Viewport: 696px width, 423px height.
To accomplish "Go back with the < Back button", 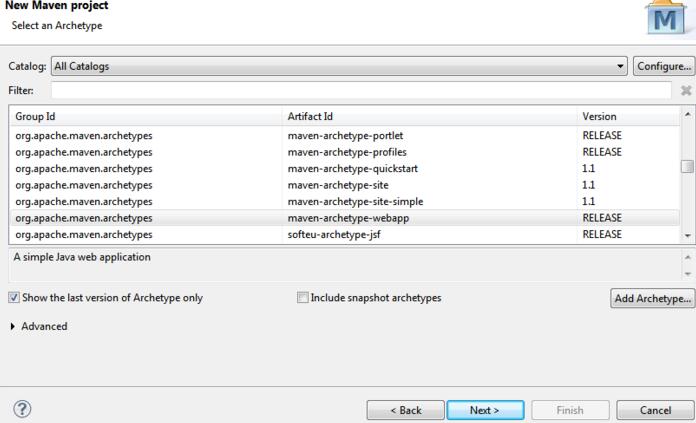I will tap(405, 410).
